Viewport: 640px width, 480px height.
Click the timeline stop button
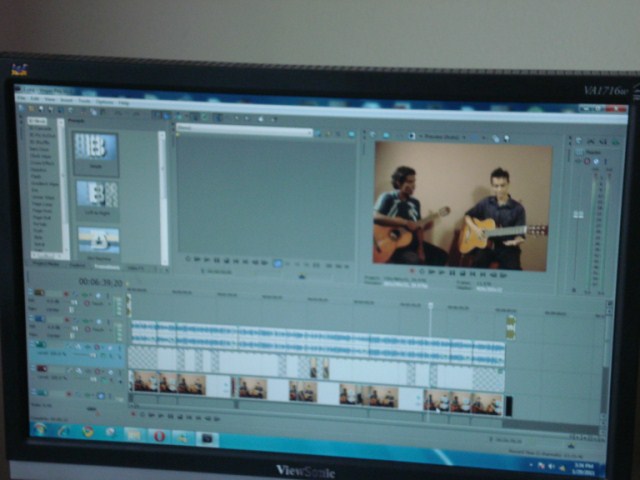coord(180,417)
